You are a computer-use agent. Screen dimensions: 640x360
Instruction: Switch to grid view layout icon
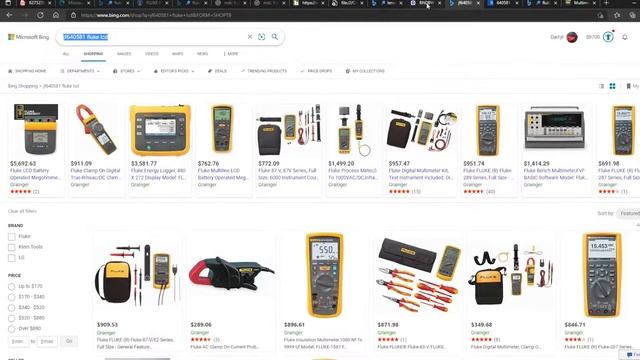[x=612, y=86]
